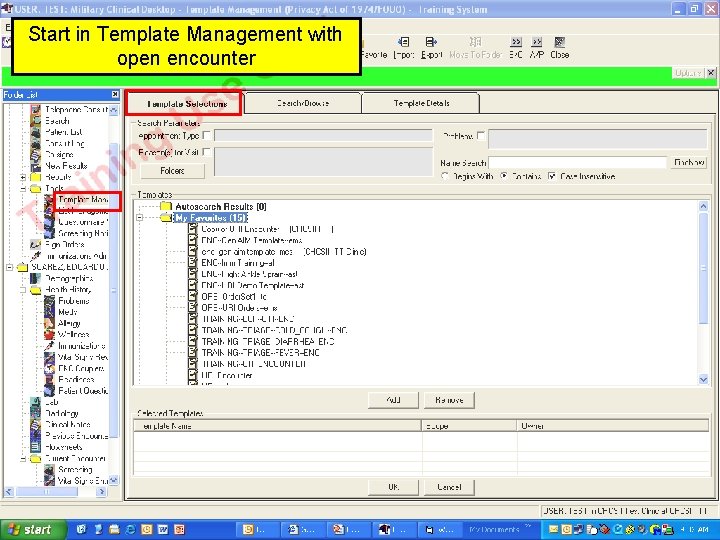Click the Cancel button
The width and height of the screenshot is (720, 540).
point(449,487)
